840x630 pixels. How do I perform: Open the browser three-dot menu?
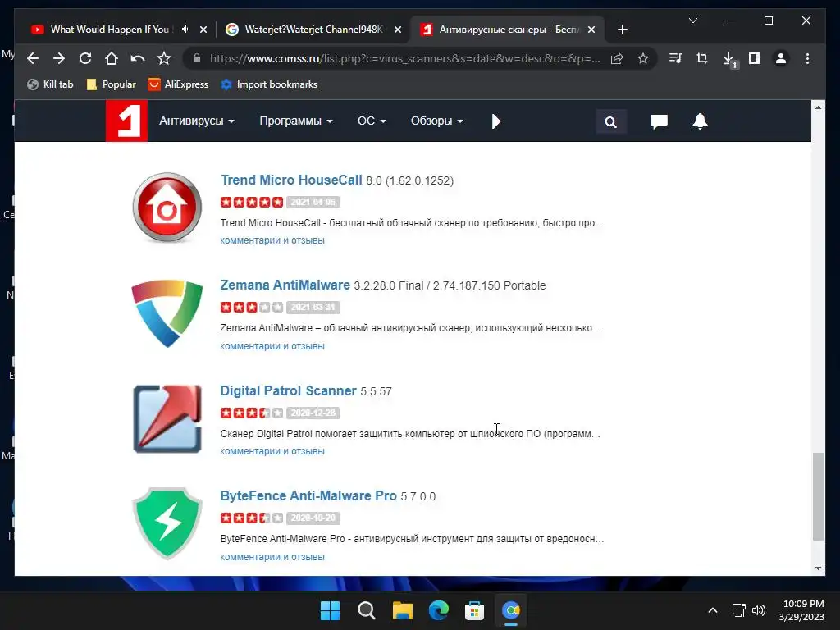807,58
